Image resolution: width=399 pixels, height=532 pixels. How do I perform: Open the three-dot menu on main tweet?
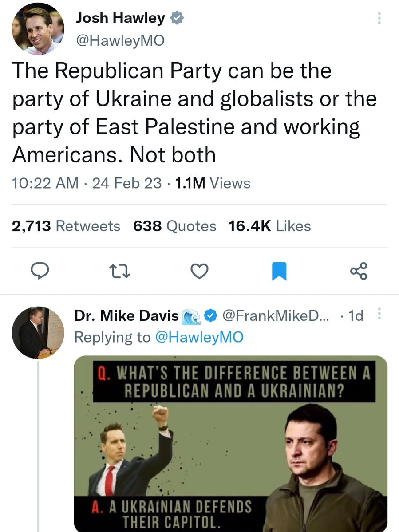point(379,18)
